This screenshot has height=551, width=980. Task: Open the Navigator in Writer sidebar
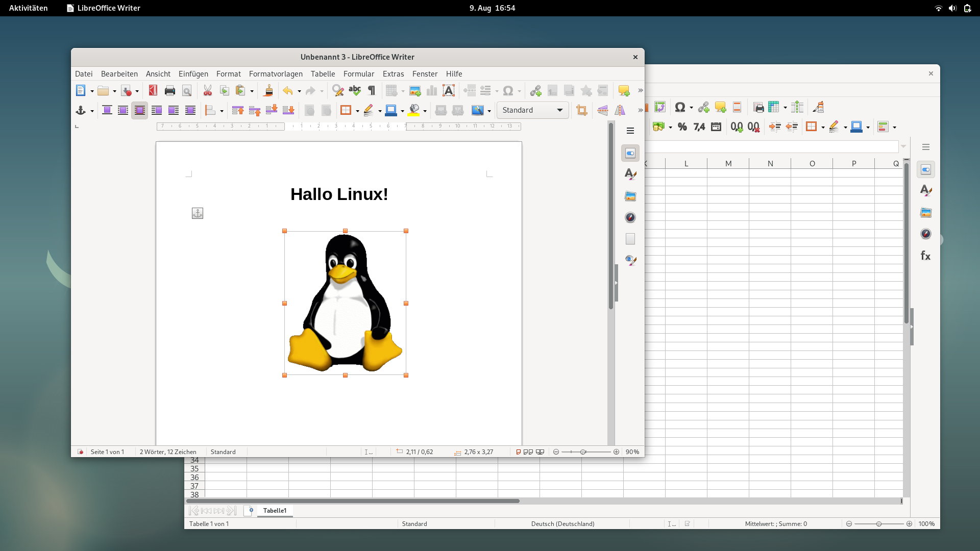click(x=630, y=217)
